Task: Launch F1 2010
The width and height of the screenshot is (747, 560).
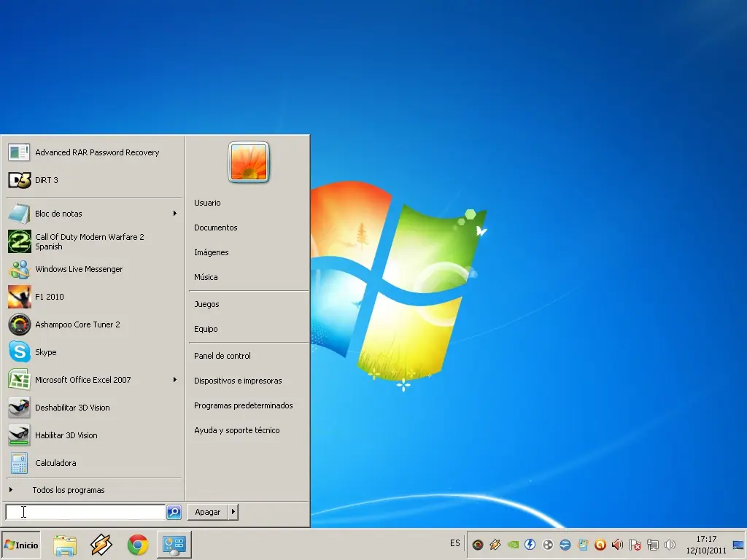Action: 94,297
